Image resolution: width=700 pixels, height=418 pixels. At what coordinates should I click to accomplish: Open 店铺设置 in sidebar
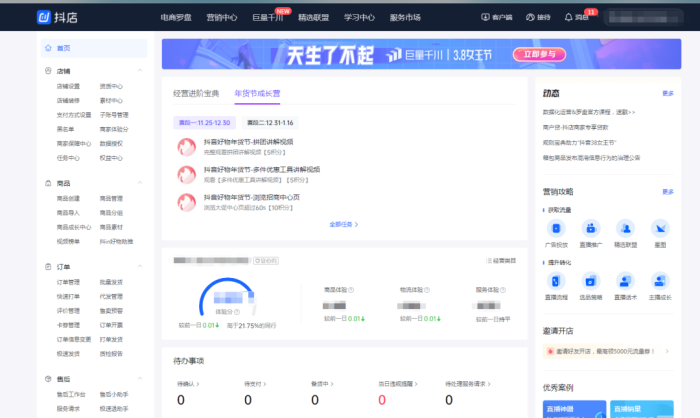68,86
